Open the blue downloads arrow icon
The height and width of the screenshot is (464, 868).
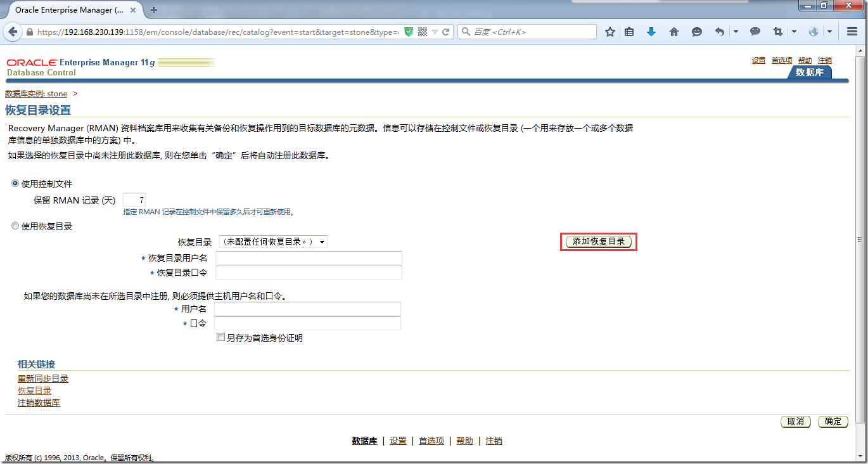651,32
